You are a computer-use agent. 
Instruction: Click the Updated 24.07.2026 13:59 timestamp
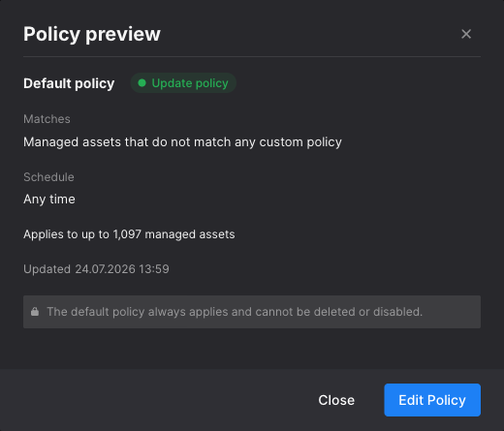[96, 269]
